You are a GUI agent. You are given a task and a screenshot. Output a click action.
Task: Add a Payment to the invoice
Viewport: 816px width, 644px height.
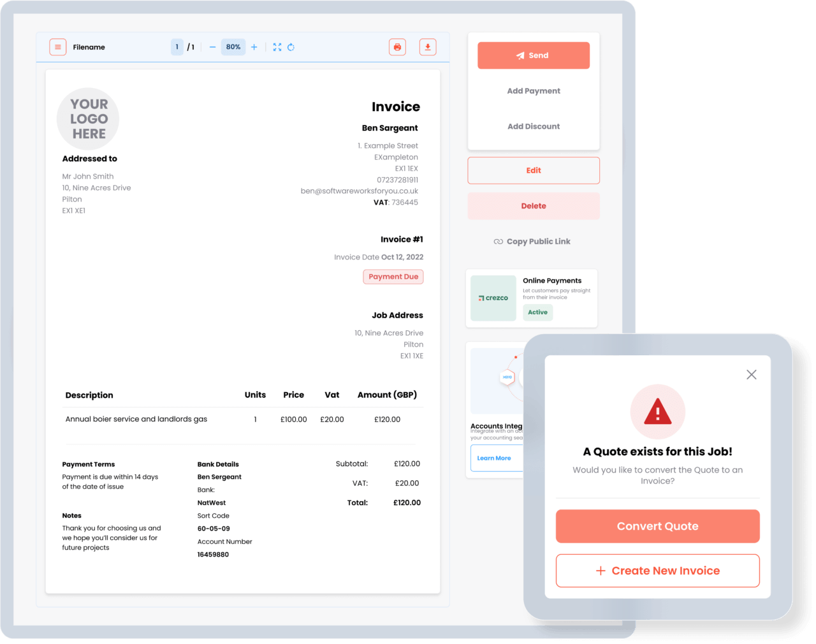click(534, 91)
